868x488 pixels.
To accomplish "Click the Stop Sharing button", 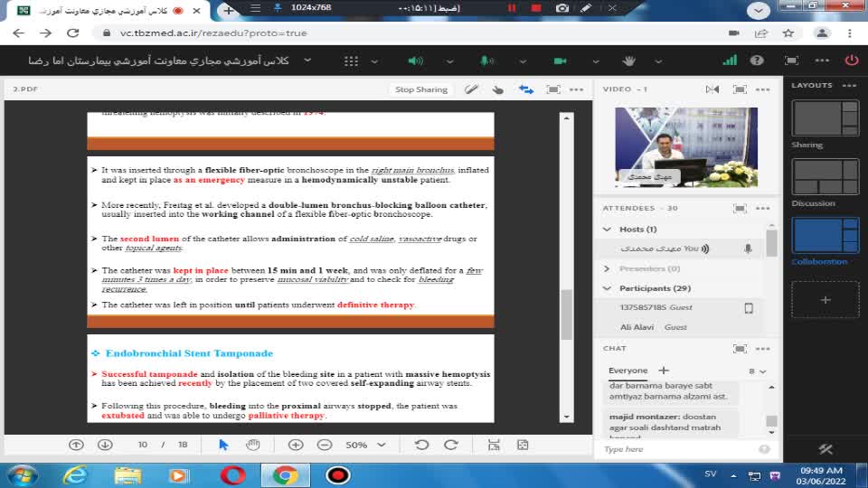I will (421, 89).
